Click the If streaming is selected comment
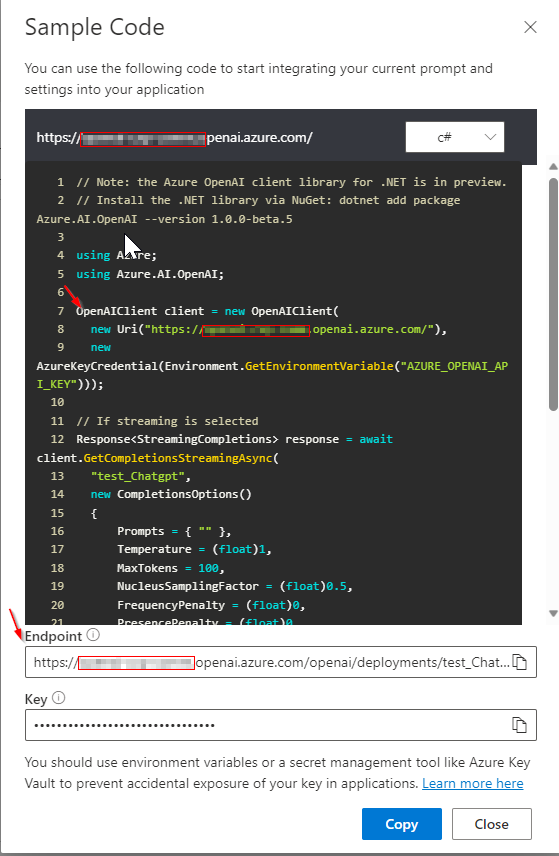The image size is (559, 856). (168, 421)
